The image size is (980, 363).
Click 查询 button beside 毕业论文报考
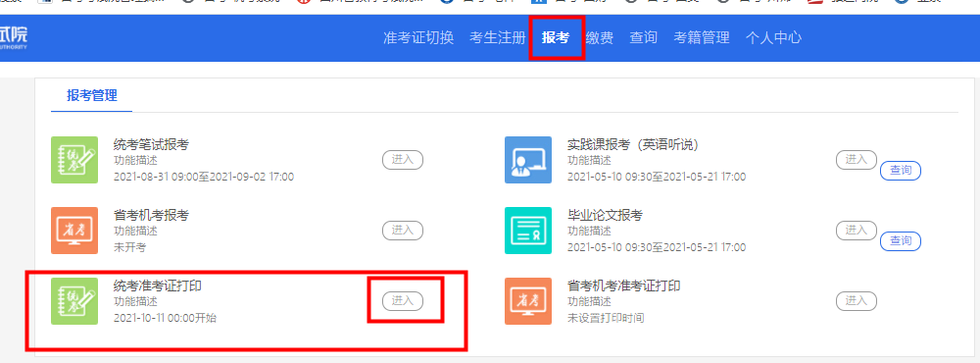pos(901,241)
